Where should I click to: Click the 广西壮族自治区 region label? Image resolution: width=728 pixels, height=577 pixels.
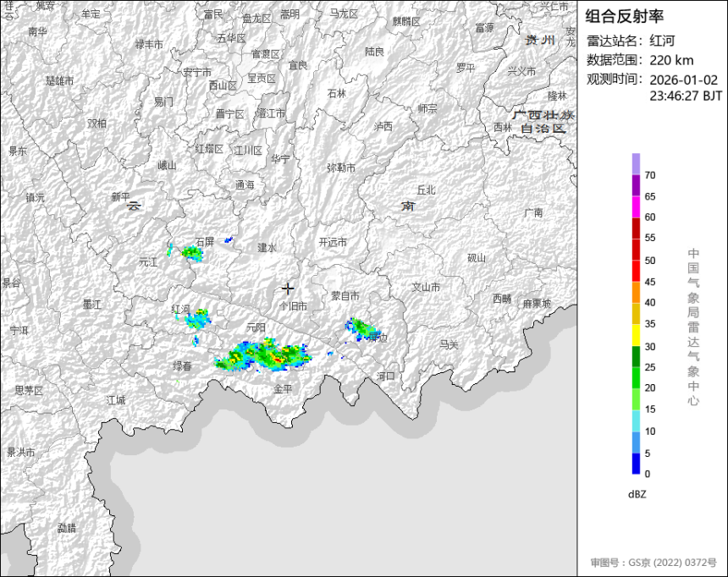[543, 122]
